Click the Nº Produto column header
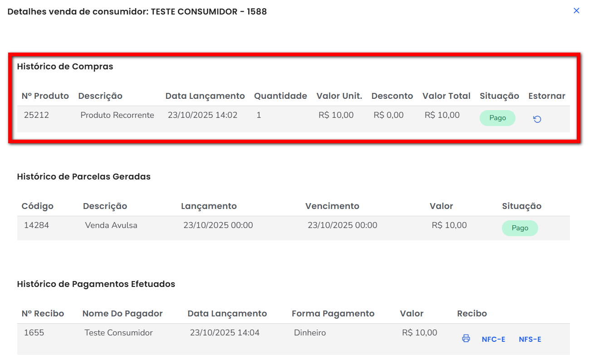This screenshot has width=589, height=364. pyautogui.click(x=45, y=96)
